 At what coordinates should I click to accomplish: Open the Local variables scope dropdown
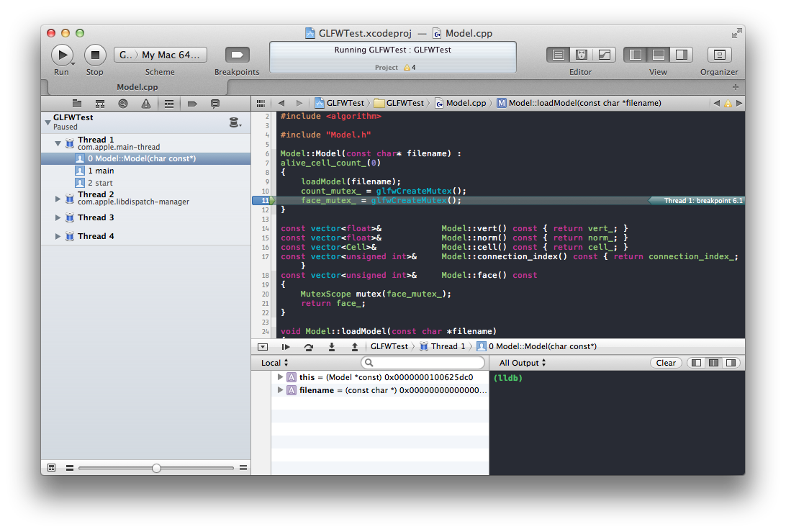(275, 363)
